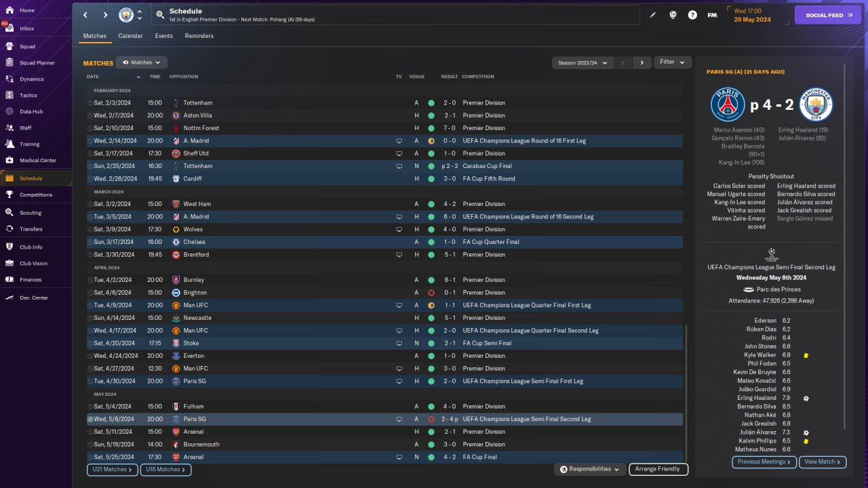This screenshot has height=488, width=868.
Task: Expand the Responsibilities dropdown
Action: (589, 469)
